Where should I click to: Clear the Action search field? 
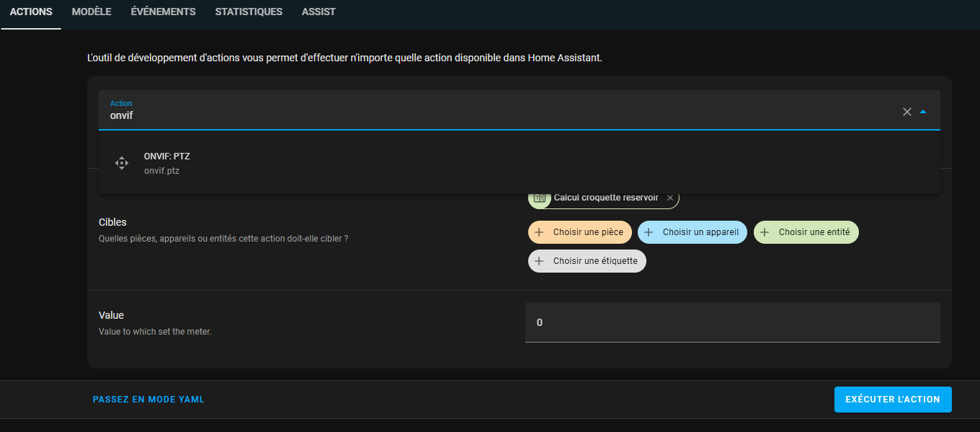pos(907,112)
